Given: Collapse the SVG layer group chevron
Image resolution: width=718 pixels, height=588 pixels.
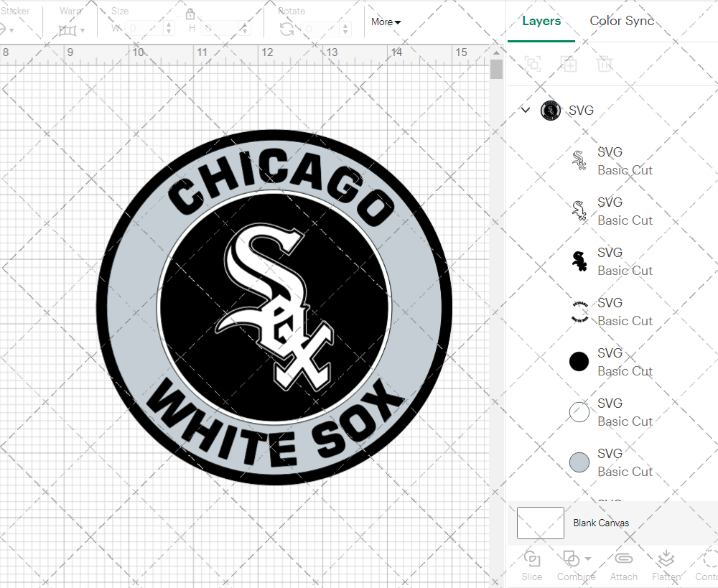Looking at the screenshot, I should click(525, 110).
